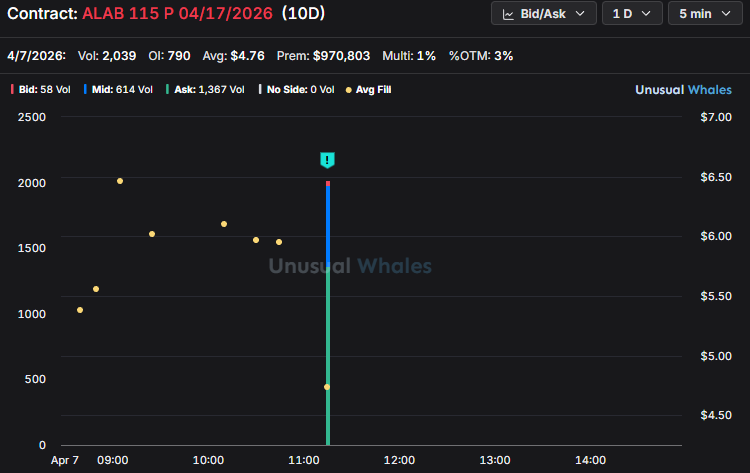The image size is (750, 473).
Task: Click the highest avg fill dot near 09:00
Action: 120,181
